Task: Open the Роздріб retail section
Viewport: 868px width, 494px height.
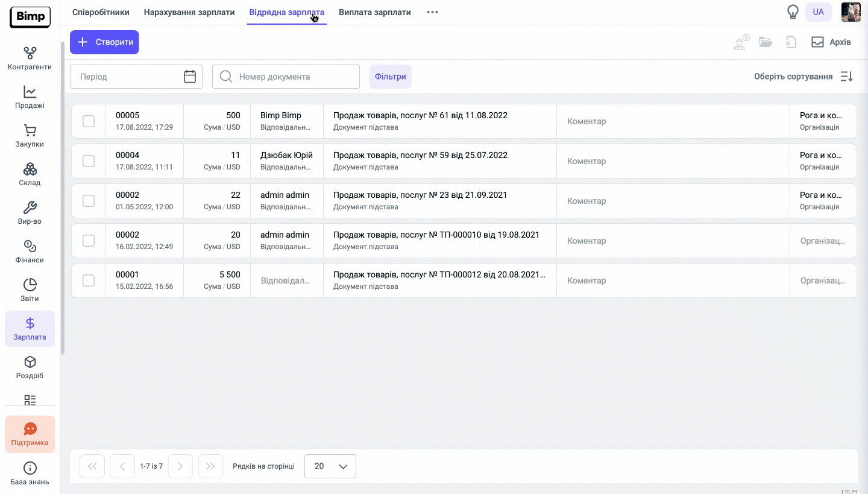Action: click(30, 368)
